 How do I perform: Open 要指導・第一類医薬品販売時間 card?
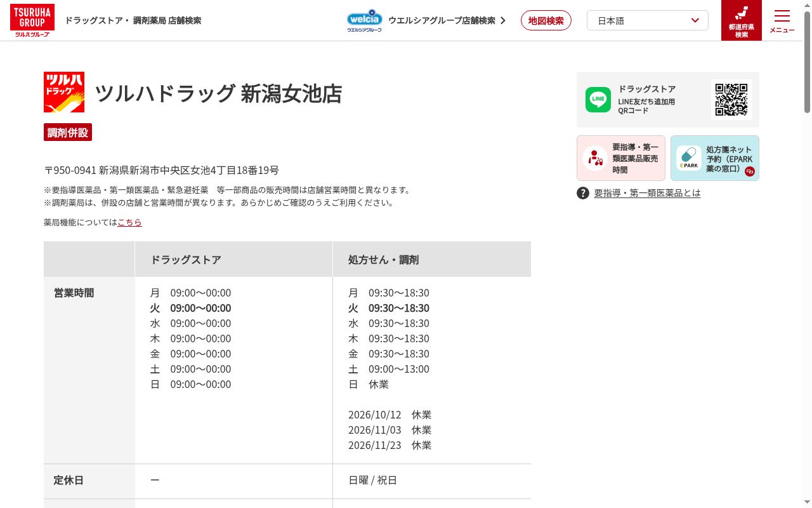coord(621,158)
